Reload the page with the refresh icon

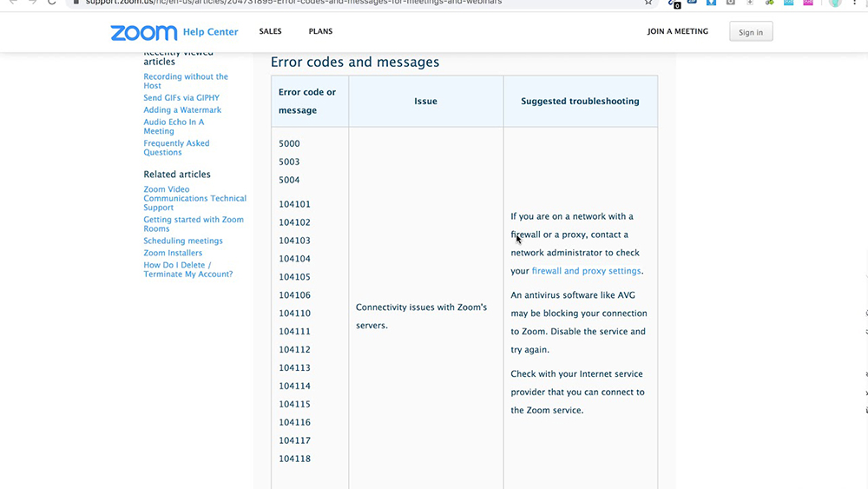pyautogui.click(x=51, y=3)
